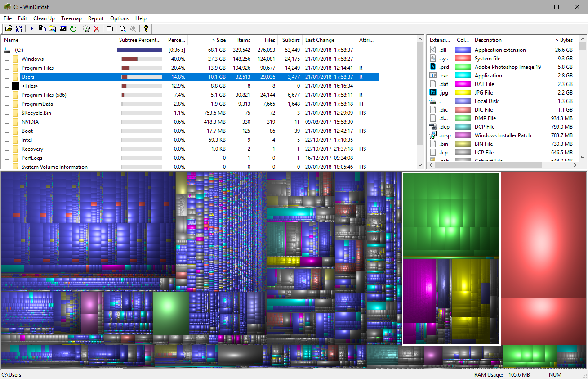Select the Intel folder row
588x379 pixels.
tap(191, 140)
